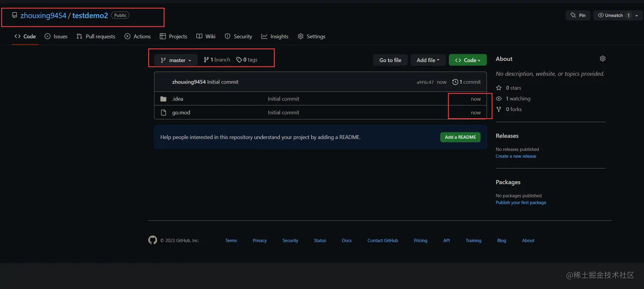Open Terms link in footer
Viewport: 644px width, 289px height.
click(231, 240)
